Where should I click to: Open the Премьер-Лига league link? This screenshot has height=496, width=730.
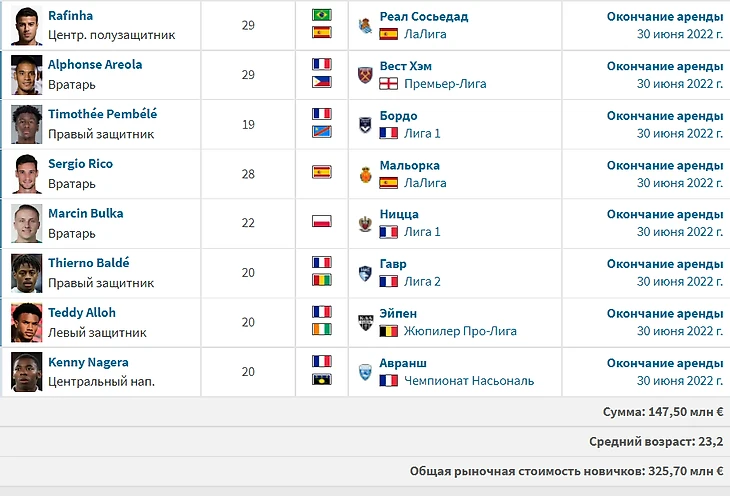(445, 84)
